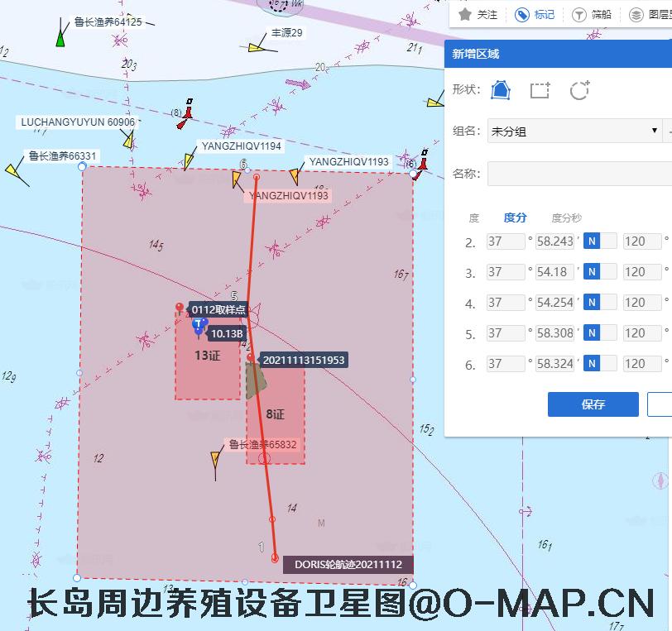Click the blue T marker near 10.13B
Screen dimensions: 672x631
tap(198, 327)
